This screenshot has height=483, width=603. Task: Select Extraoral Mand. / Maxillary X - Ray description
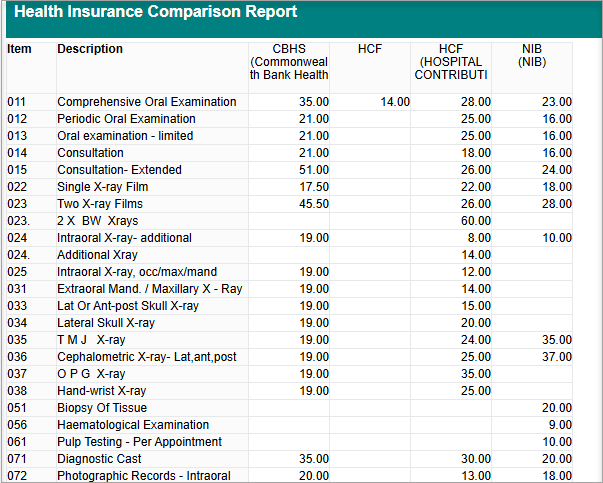(150, 289)
